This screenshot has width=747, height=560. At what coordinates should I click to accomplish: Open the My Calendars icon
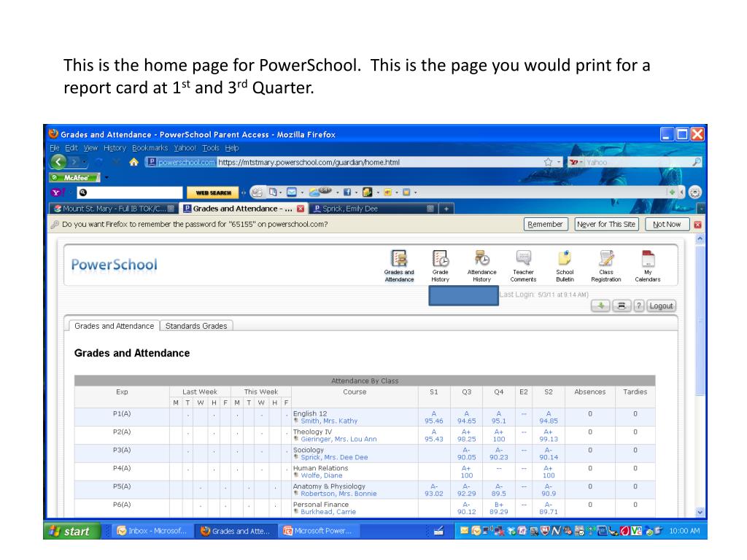pos(648,266)
